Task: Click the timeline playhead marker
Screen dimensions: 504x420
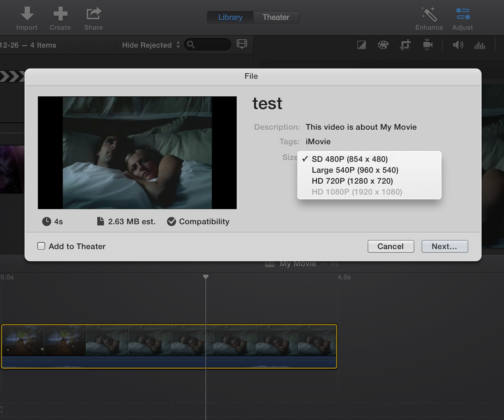Action: tap(206, 277)
